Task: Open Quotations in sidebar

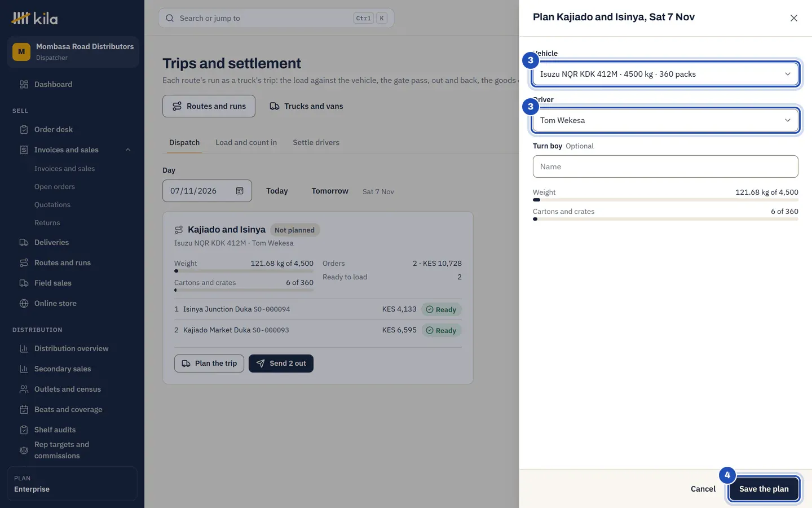Action: [52, 205]
